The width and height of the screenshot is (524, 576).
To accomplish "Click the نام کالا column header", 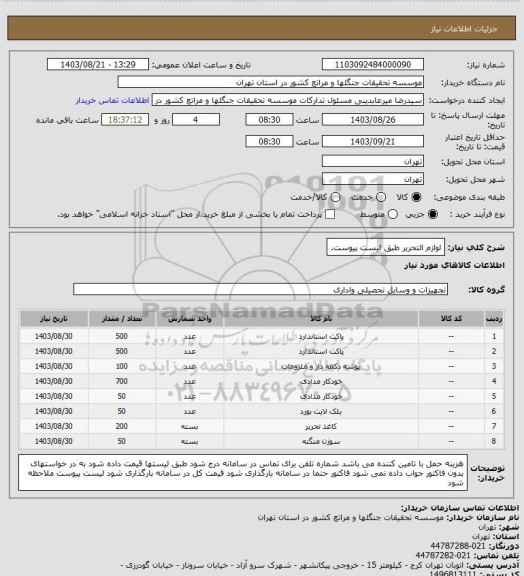I will [x=321, y=319].
